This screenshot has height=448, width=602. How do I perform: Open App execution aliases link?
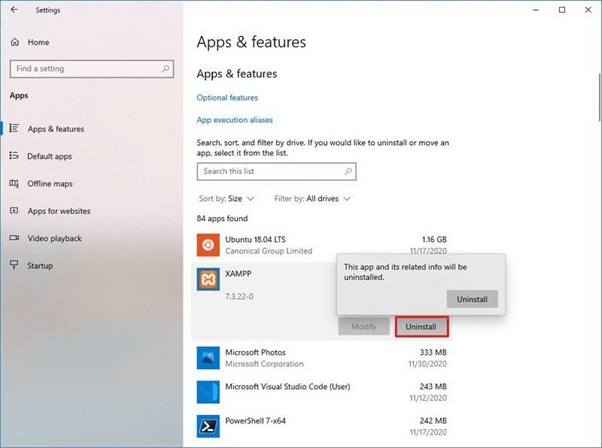235,120
